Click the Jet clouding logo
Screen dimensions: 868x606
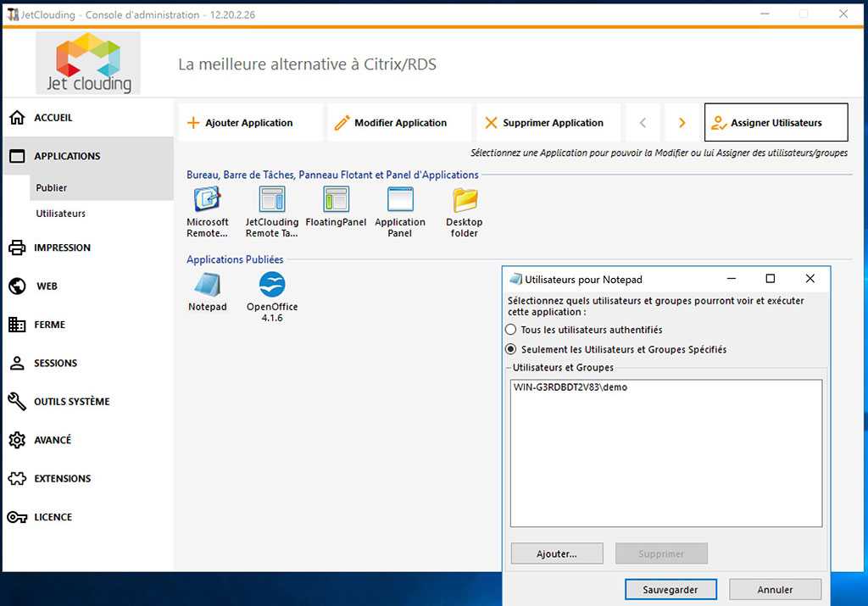[x=88, y=63]
